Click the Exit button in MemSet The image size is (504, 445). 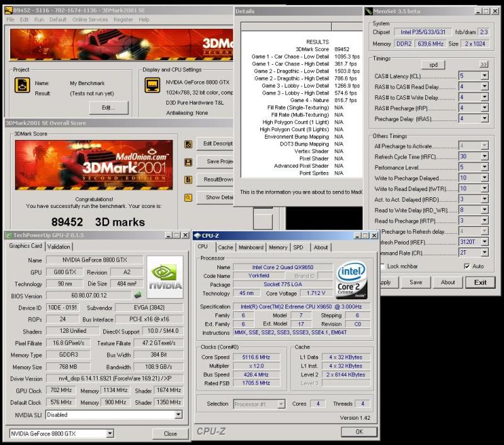[480, 282]
